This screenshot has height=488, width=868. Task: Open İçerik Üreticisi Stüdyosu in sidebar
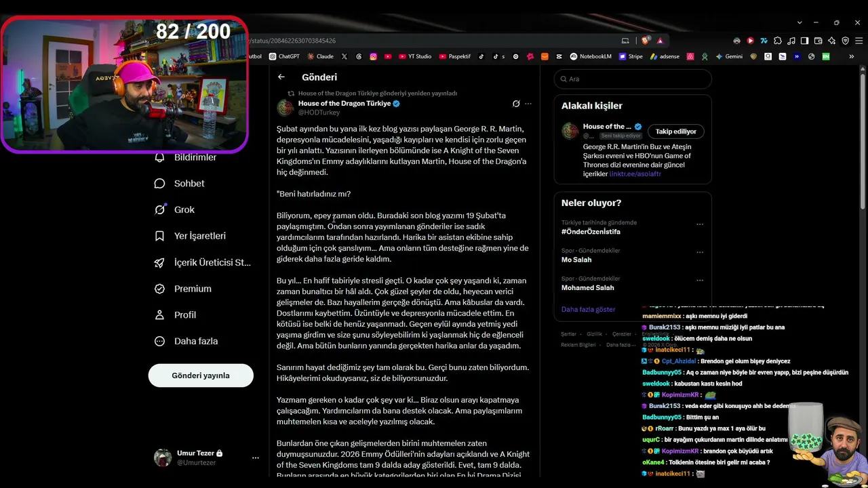point(203,262)
